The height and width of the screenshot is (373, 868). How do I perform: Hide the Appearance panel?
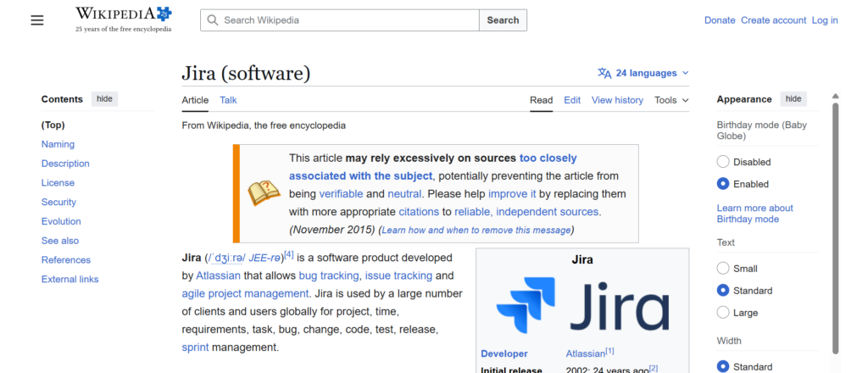(x=793, y=99)
